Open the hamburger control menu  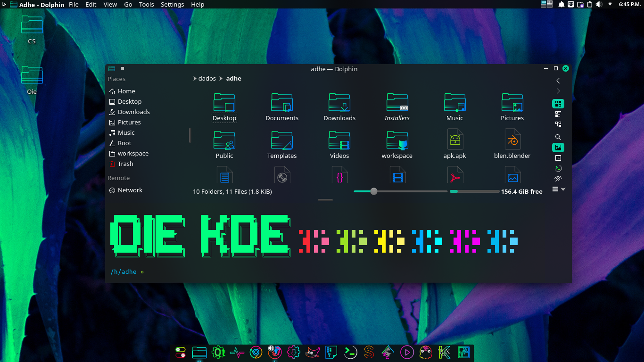pyautogui.click(x=555, y=189)
